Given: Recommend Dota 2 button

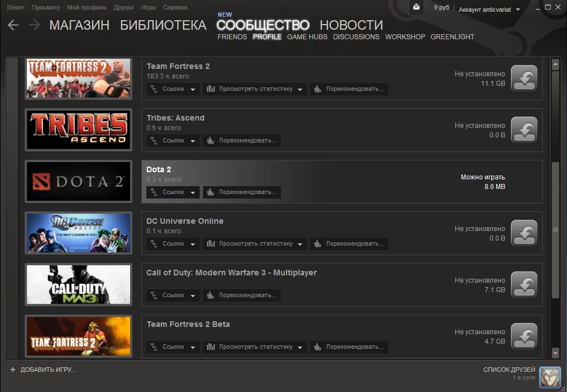Looking at the screenshot, I should coord(242,192).
